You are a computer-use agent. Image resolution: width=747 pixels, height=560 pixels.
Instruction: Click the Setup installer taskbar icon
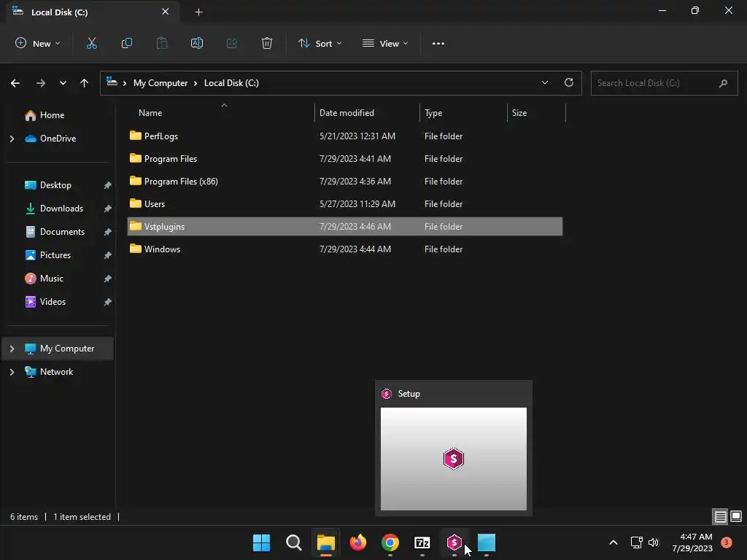point(454,542)
